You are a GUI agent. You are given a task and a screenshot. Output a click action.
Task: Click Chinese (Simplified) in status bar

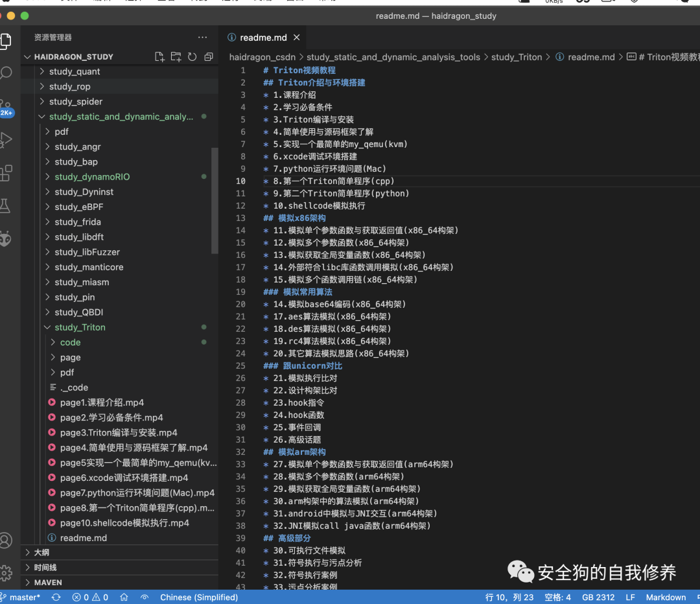pyautogui.click(x=199, y=598)
